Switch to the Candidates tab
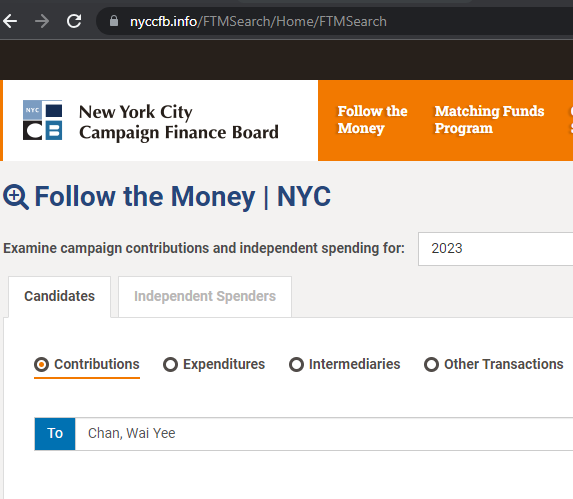 click(60, 296)
